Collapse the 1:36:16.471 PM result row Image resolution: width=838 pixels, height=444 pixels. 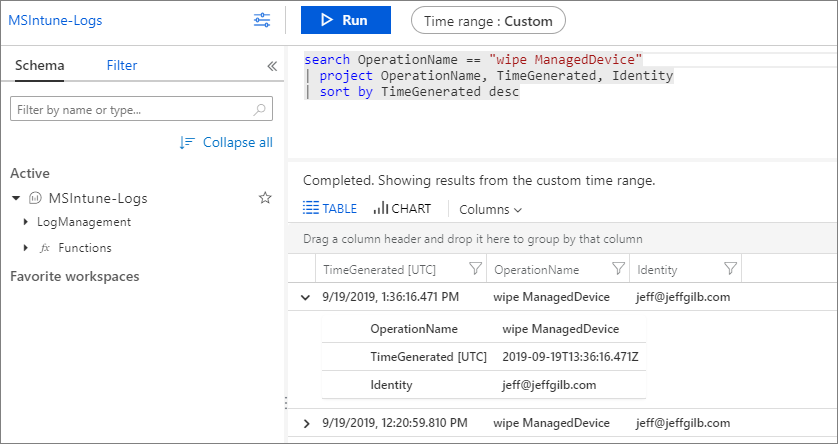click(306, 298)
